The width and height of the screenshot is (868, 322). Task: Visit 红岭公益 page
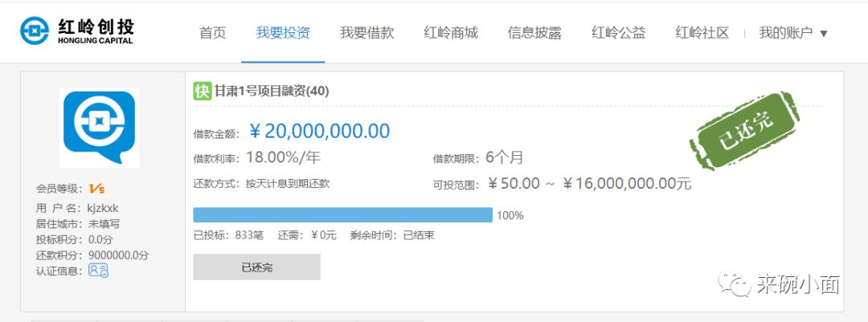[618, 33]
